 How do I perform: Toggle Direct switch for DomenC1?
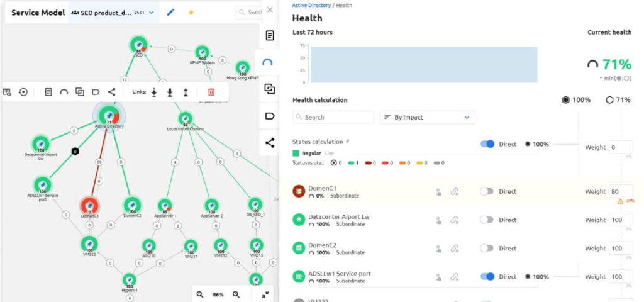(487, 191)
